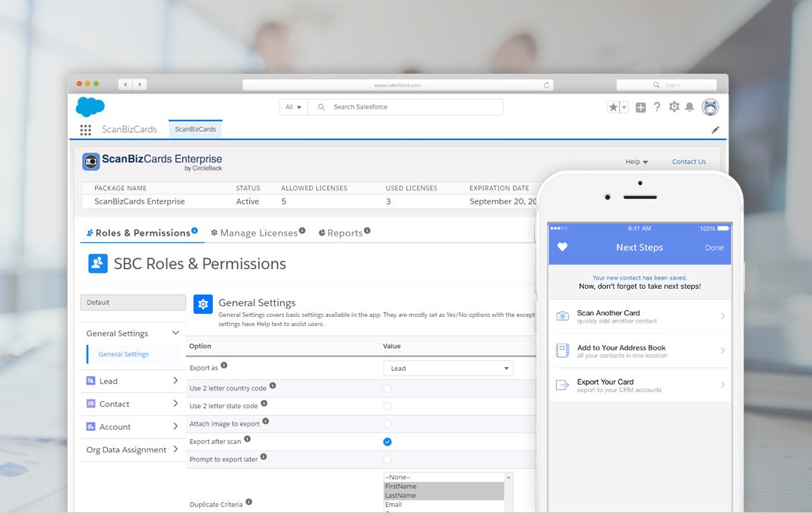Enable Use 2 letter state code
The width and height of the screenshot is (812, 513).
click(387, 407)
